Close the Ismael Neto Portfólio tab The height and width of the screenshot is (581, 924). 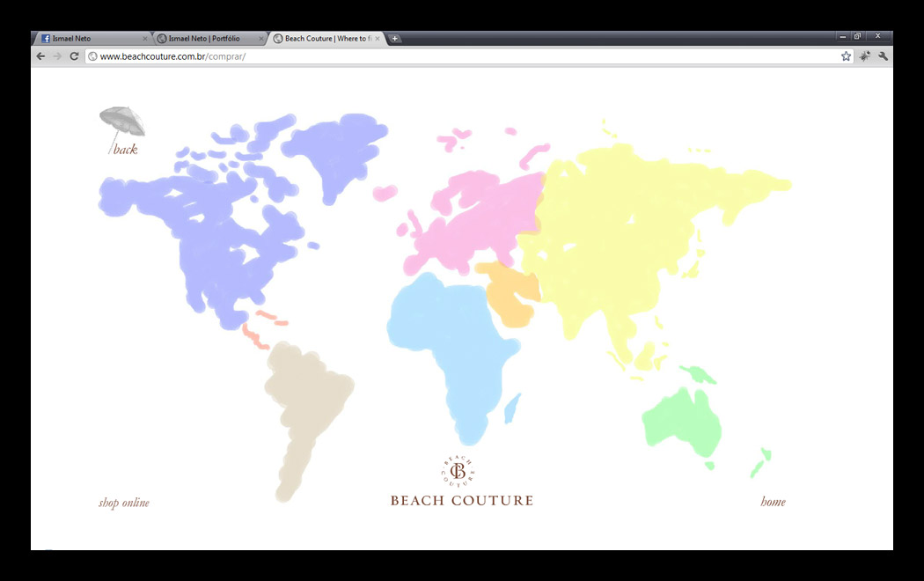pyautogui.click(x=261, y=39)
